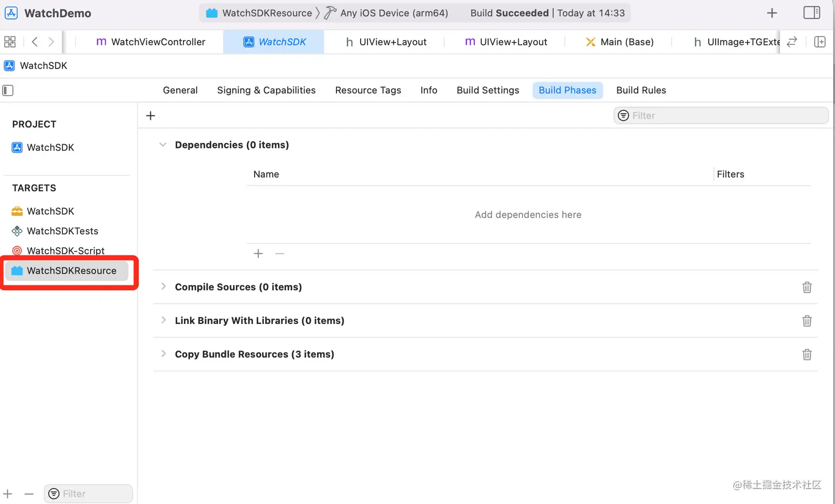Expand Copy Bundle Resources section
The height and width of the screenshot is (504, 835).
point(163,354)
